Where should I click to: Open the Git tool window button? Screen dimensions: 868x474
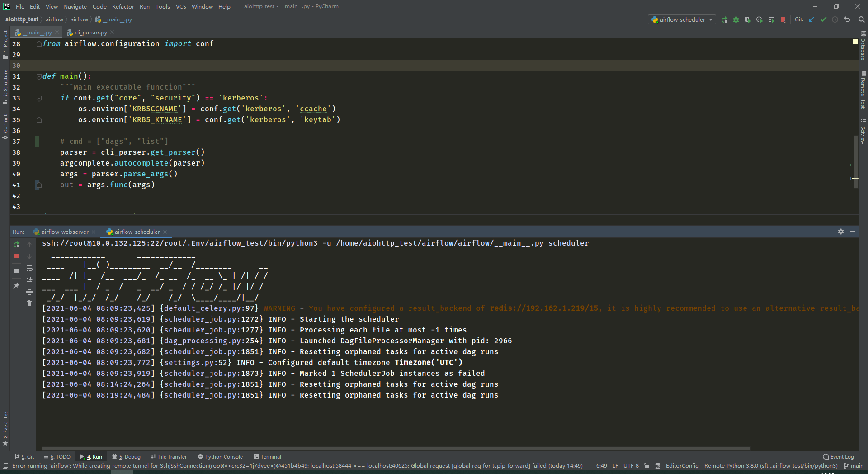(x=24, y=457)
